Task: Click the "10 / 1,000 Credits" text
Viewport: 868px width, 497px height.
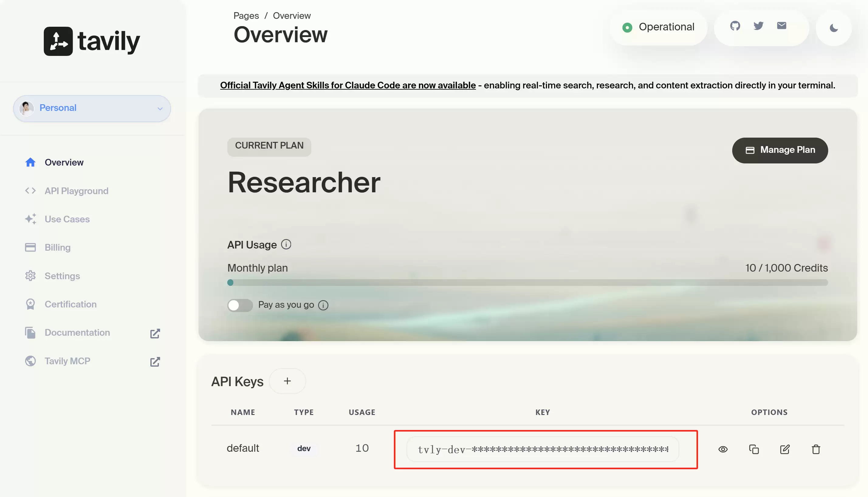Action: pos(786,268)
